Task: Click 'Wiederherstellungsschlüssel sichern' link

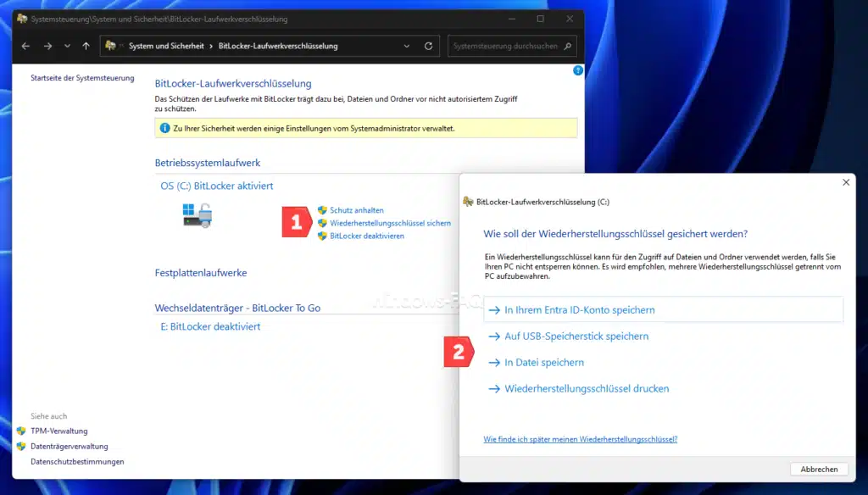Action: (x=390, y=223)
